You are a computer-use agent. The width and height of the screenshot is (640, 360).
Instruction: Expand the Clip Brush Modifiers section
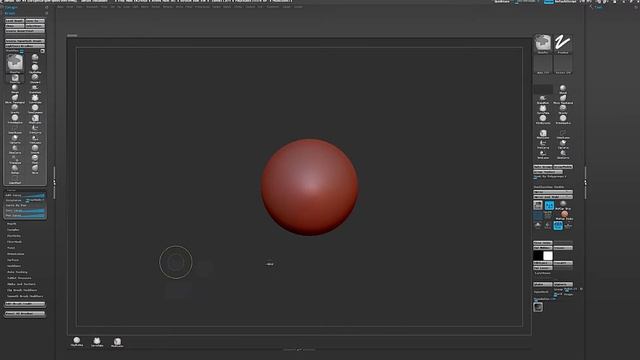pos(22,290)
